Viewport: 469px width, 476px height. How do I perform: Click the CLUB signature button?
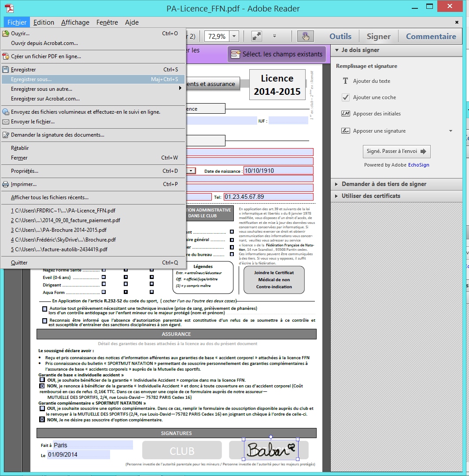click(182, 450)
